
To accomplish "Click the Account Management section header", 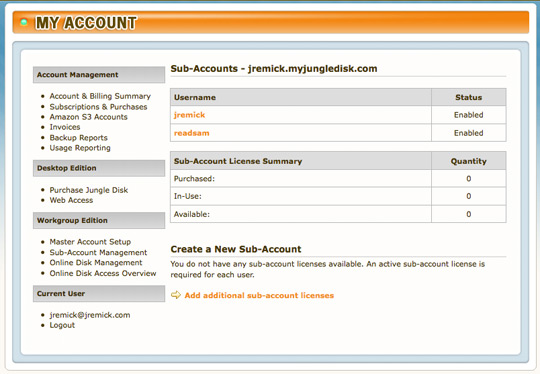I will click(x=99, y=75).
